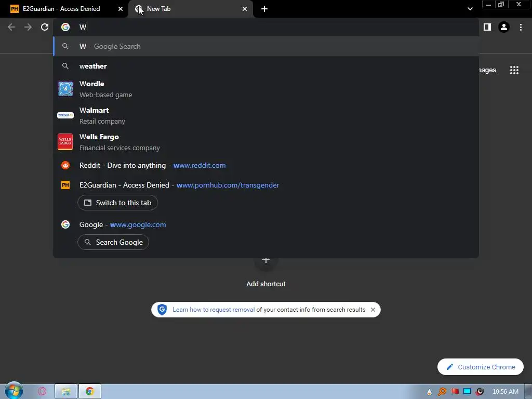Click the search magnifier icon beside 'weather'
This screenshot has height=399, width=532.
[65, 66]
